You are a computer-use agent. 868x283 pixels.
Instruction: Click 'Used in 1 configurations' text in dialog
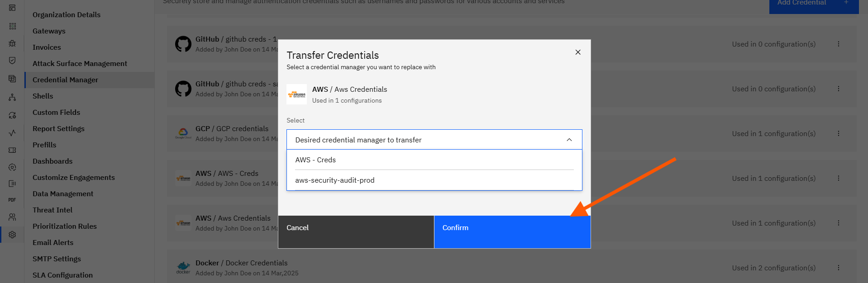tap(347, 101)
